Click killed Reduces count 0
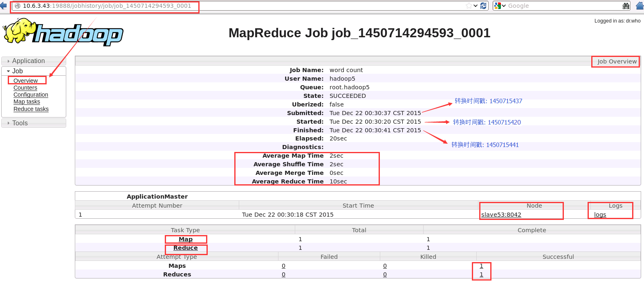 pyautogui.click(x=385, y=274)
